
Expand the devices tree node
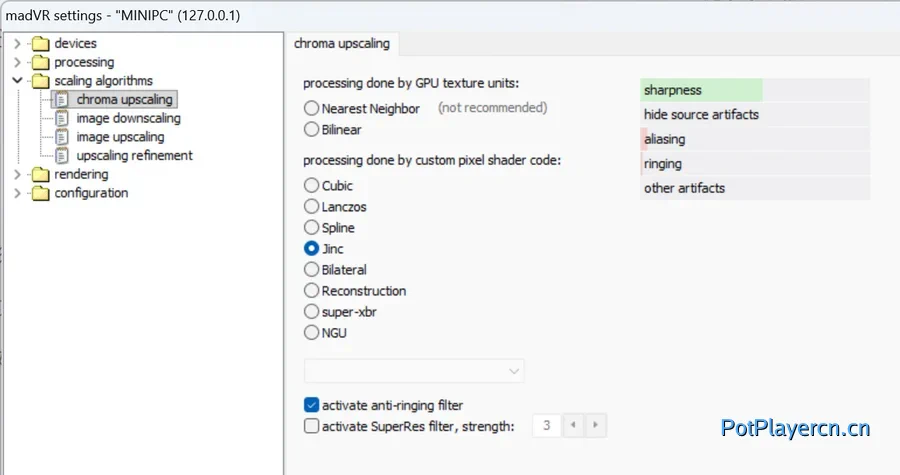pyautogui.click(x=17, y=44)
